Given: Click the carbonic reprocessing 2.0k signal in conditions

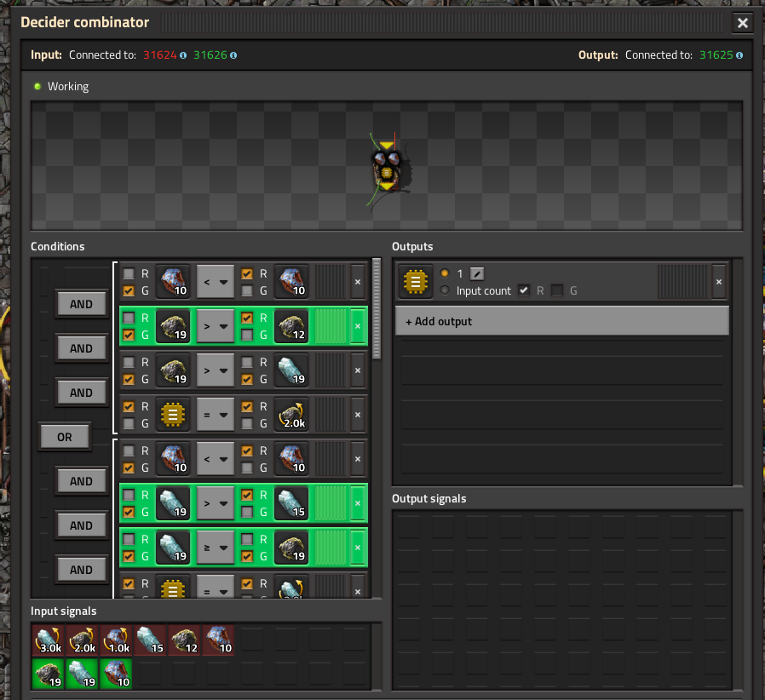Looking at the screenshot, I should pos(291,415).
